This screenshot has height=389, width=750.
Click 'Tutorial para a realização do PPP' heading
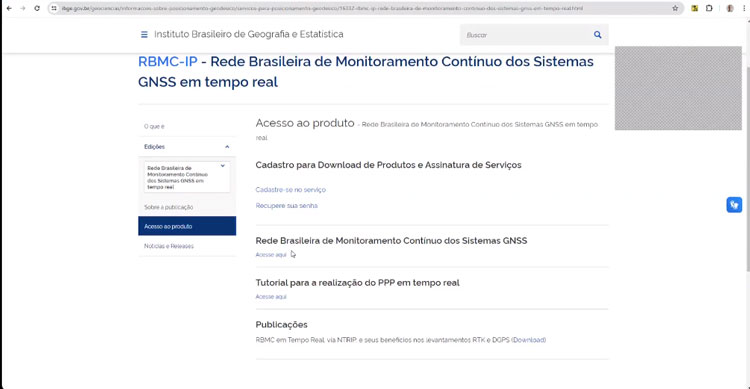click(x=357, y=283)
